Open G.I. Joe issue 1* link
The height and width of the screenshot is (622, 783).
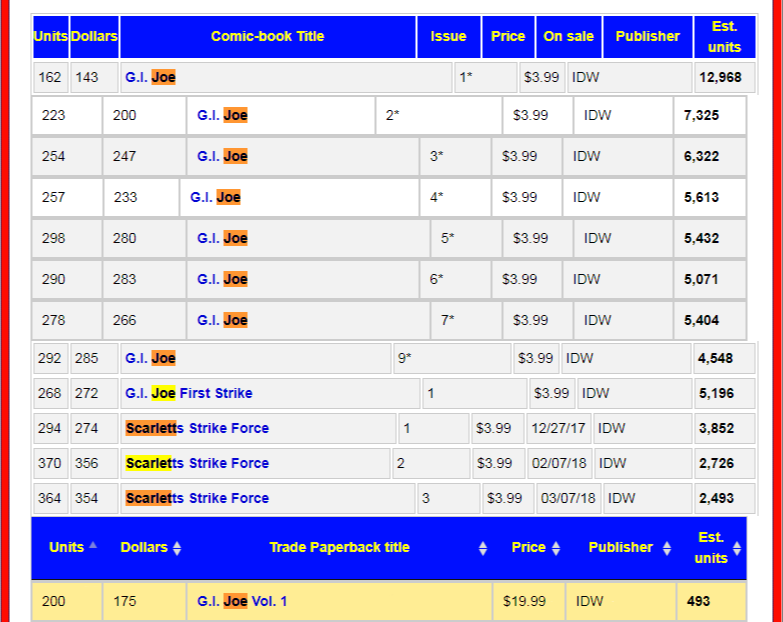[150, 77]
